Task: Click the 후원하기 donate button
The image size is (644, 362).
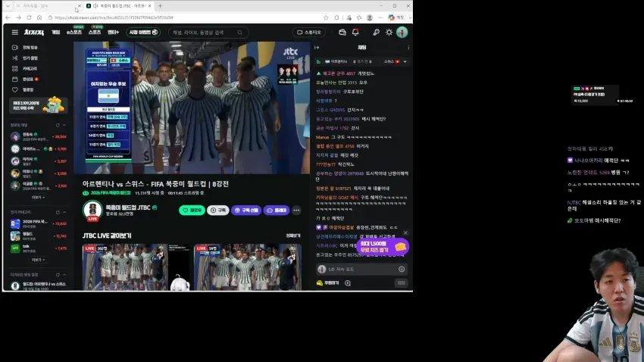Action: pyautogui.click(x=328, y=282)
